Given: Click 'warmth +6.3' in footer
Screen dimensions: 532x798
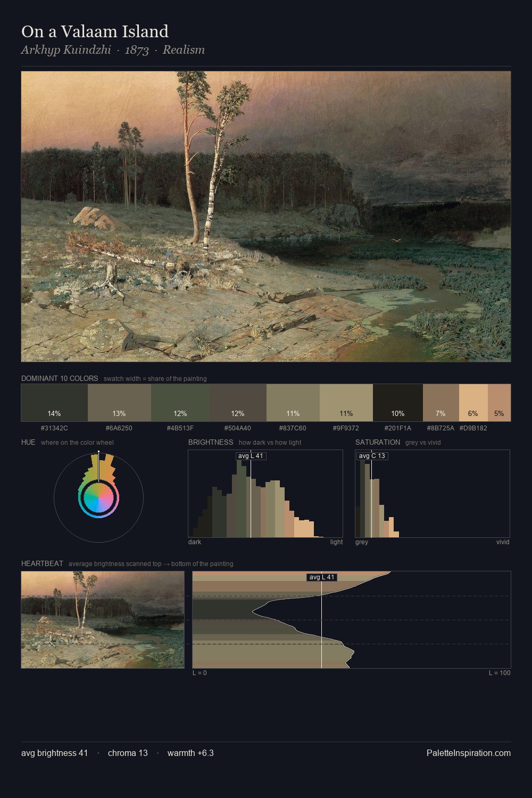Looking at the screenshot, I should pyautogui.click(x=190, y=753).
